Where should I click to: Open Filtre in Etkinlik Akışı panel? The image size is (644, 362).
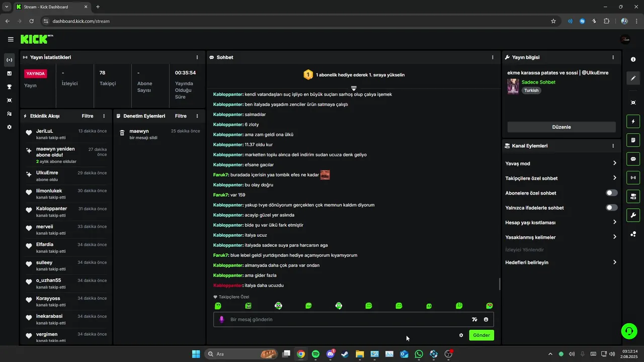[88, 116]
